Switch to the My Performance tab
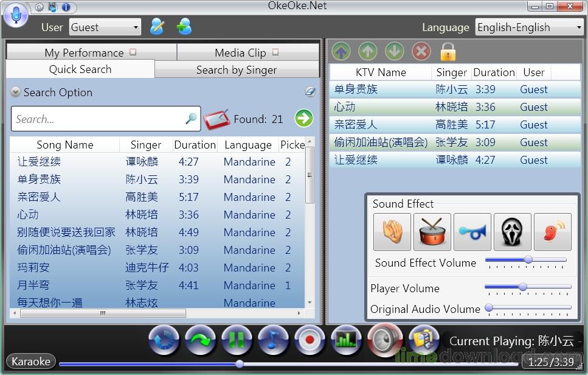The height and width of the screenshot is (375, 588). [91, 52]
